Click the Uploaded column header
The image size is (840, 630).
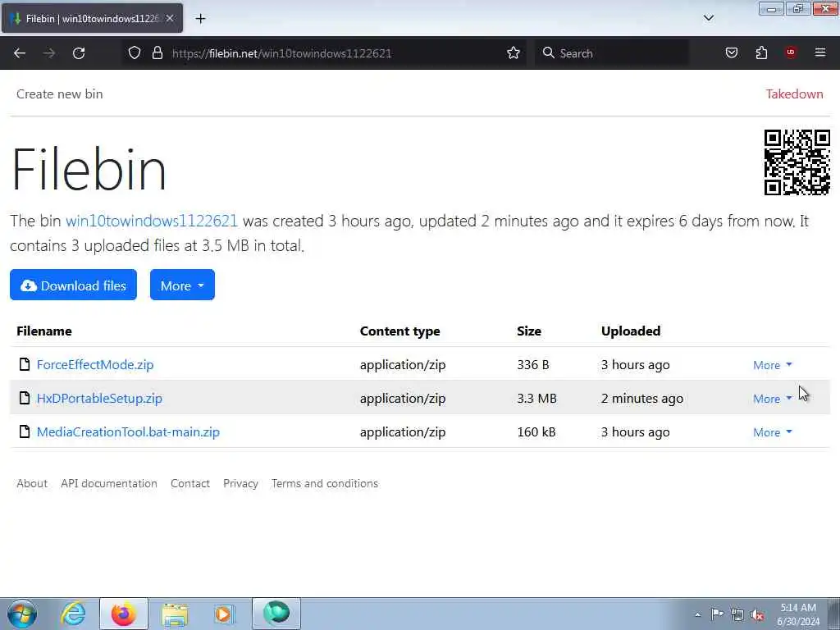click(631, 331)
